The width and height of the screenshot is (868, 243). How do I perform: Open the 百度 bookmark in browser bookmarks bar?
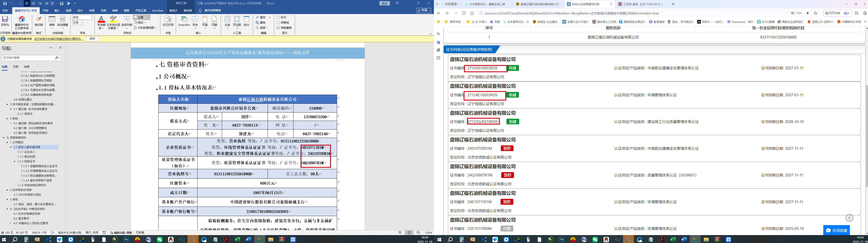click(x=495, y=22)
